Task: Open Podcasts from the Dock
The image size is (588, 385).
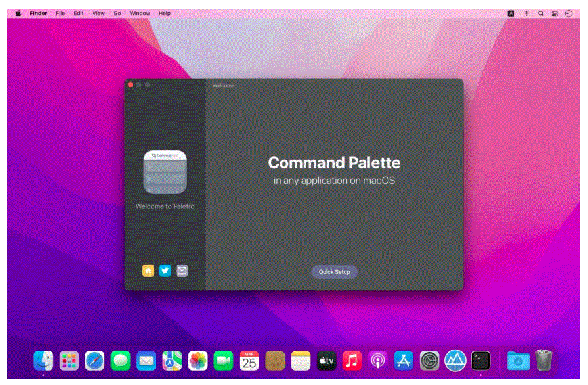Action: pyautogui.click(x=377, y=361)
